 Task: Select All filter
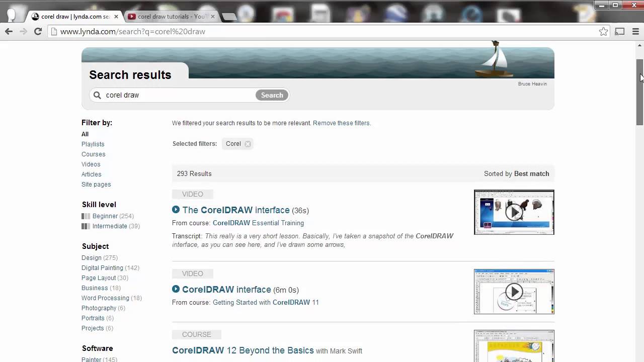coord(85,134)
